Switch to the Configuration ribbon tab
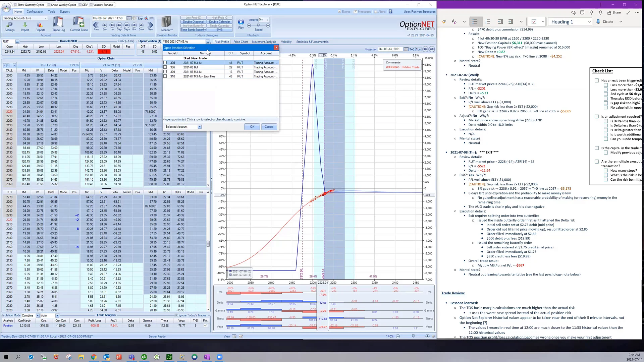The image size is (644, 362). pyautogui.click(x=35, y=12)
